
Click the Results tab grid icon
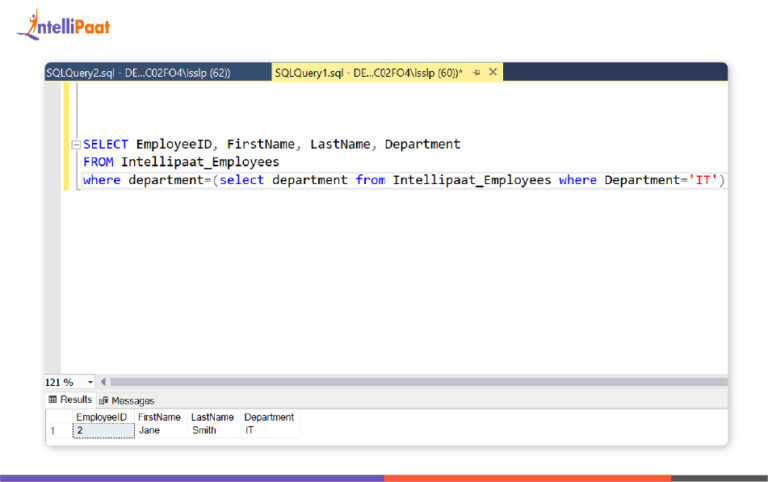click(x=53, y=400)
